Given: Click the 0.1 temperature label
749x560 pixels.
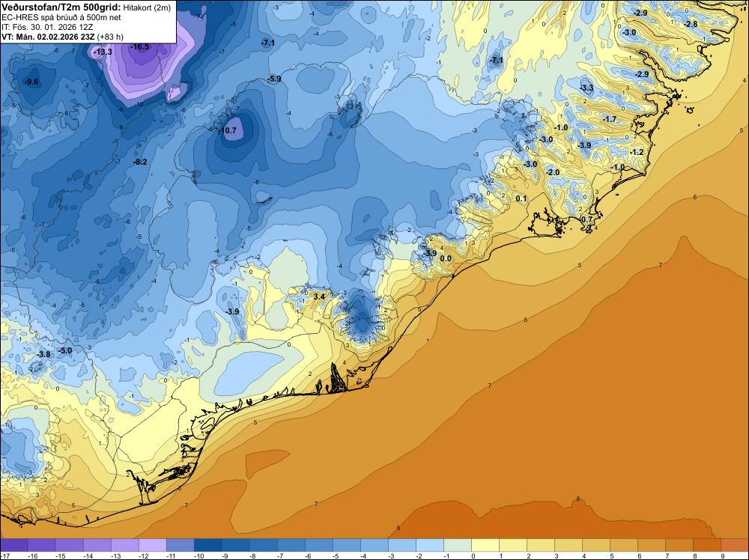Looking at the screenshot, I should pos(521,198).
